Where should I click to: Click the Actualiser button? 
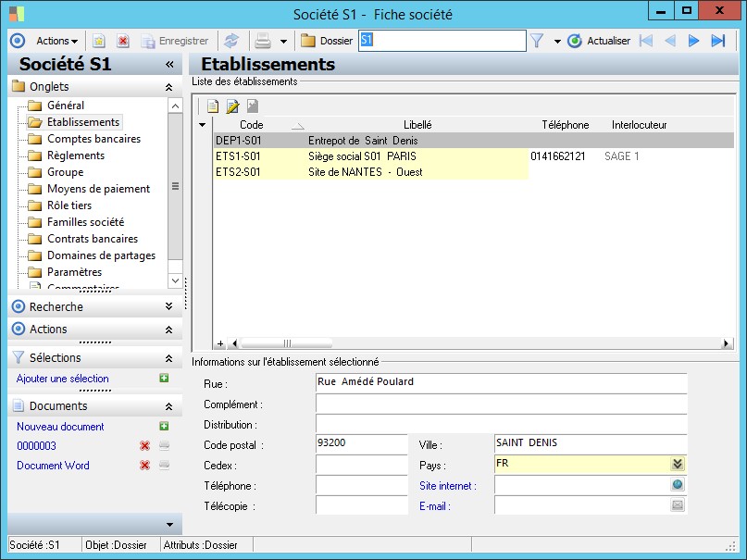click(599, 41)
